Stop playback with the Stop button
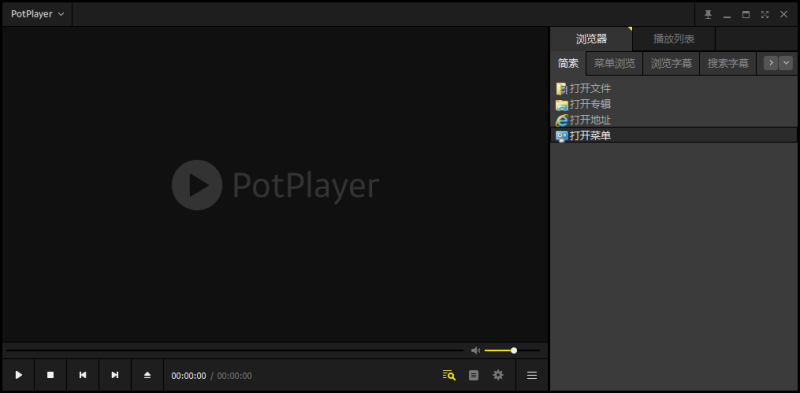800x393 pixels. point(51,375)
